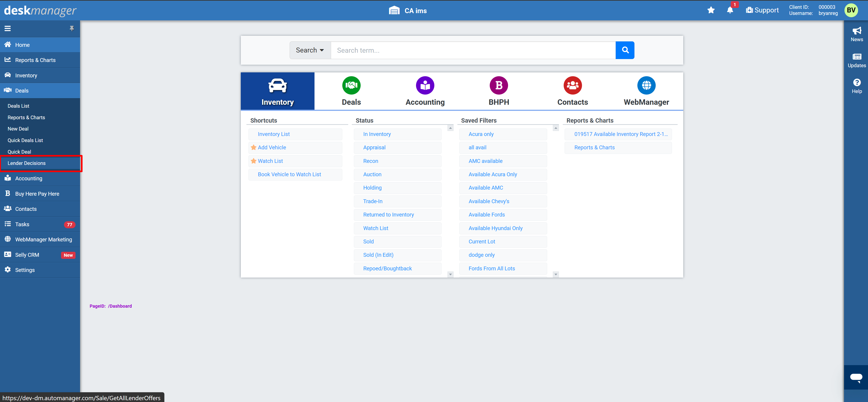Open Quick Deals List submenu item
This screenshot has height=402, width=868.
coord(40,140)
